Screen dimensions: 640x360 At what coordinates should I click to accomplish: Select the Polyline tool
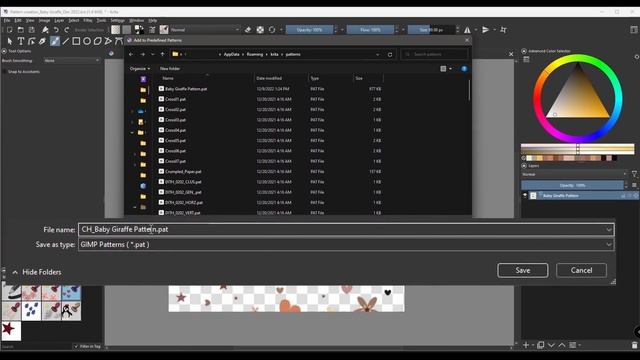(x=108, y=41)
